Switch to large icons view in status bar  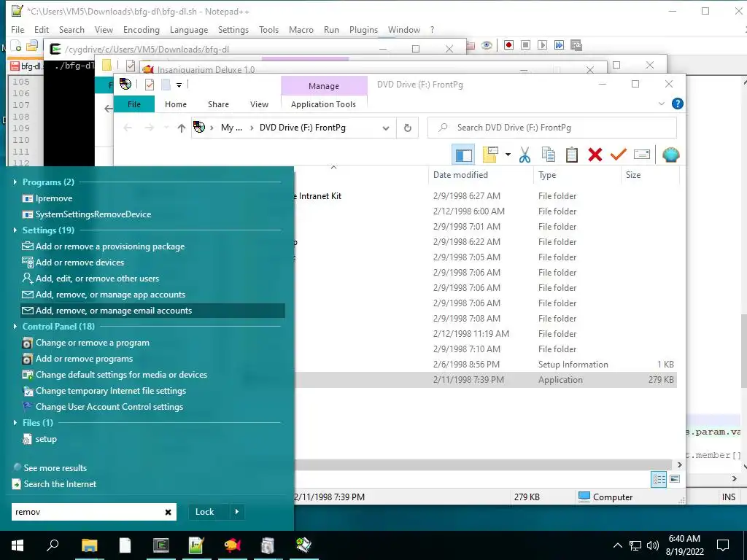pos(675,479)
